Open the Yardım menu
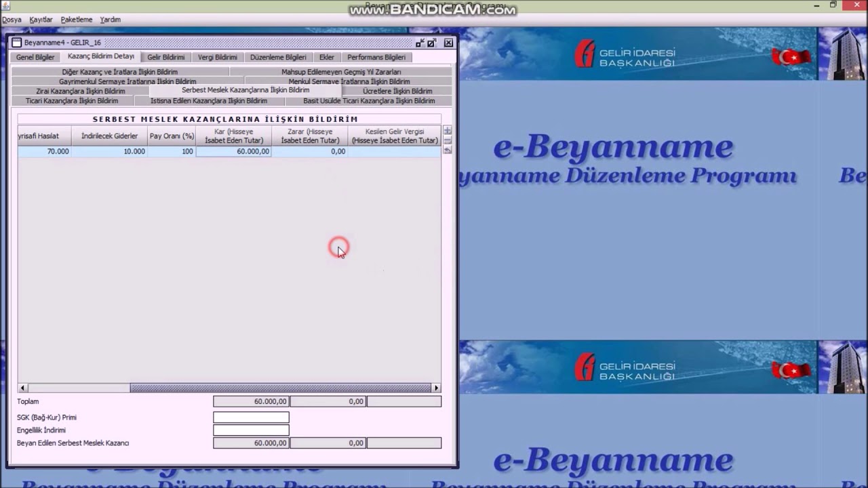Screen dimensions: 868x488 pos(110,20)
